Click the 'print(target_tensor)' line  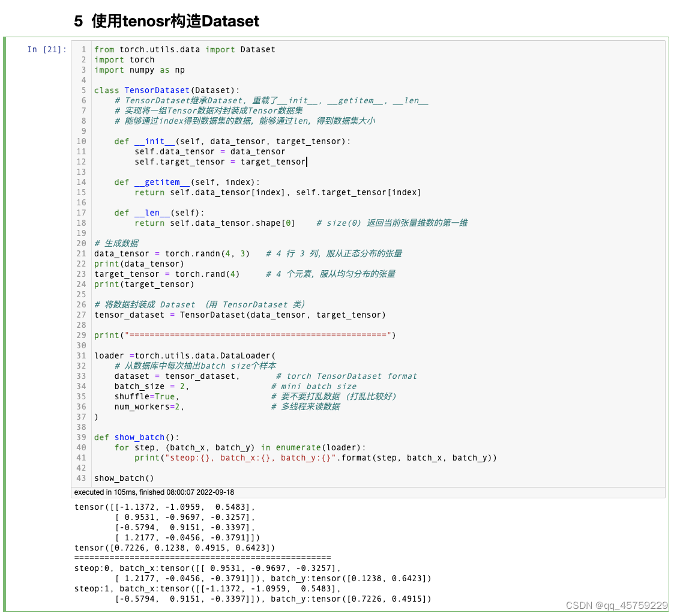(x=144, y=285)
